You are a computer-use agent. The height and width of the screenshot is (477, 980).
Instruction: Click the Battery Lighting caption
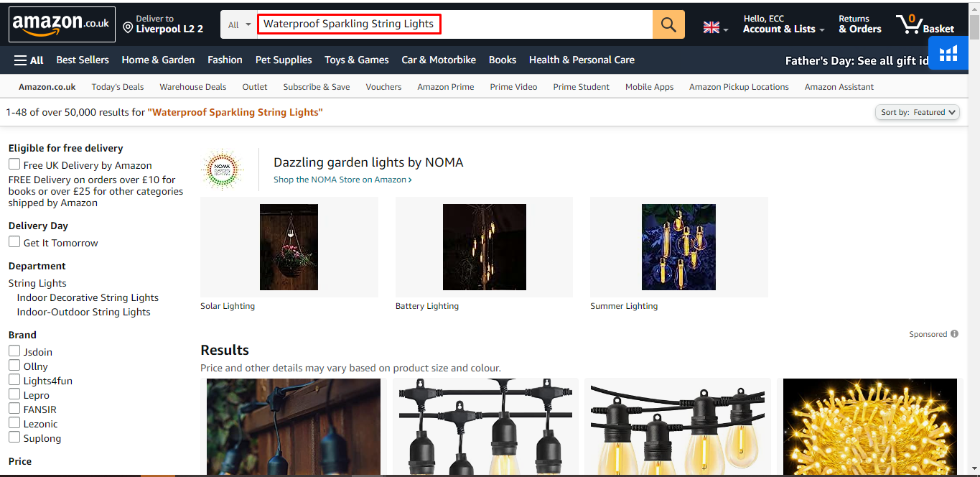(x=427, y=306)
